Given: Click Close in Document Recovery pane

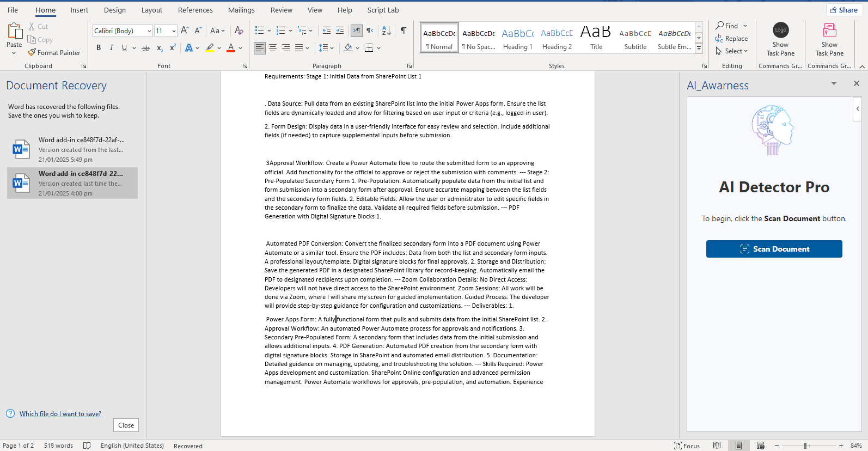Looking at the screenshot, I should click(126, 425).
